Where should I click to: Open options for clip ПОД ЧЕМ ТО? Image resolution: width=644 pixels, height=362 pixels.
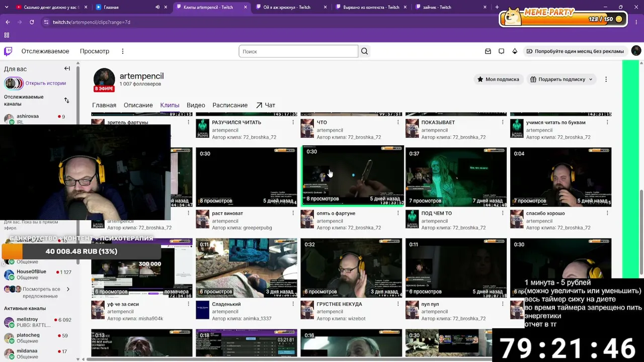click(x=503, y=213)
